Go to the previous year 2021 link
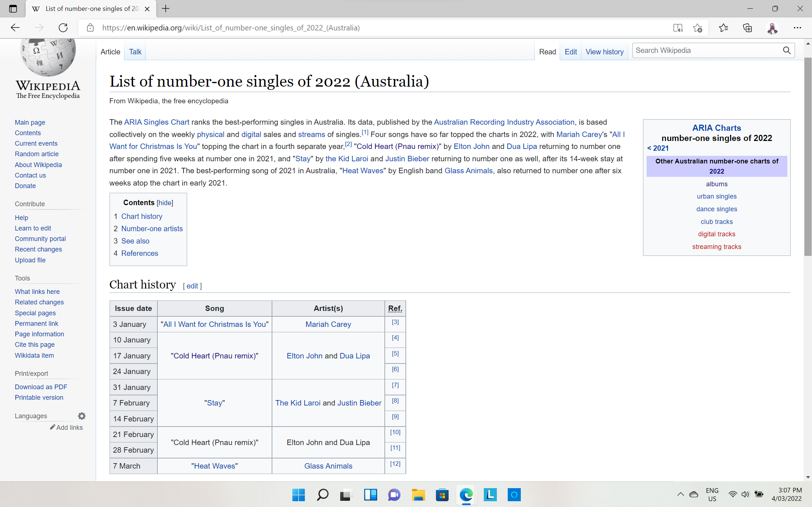The image size is (812, 507). point(658,148)
